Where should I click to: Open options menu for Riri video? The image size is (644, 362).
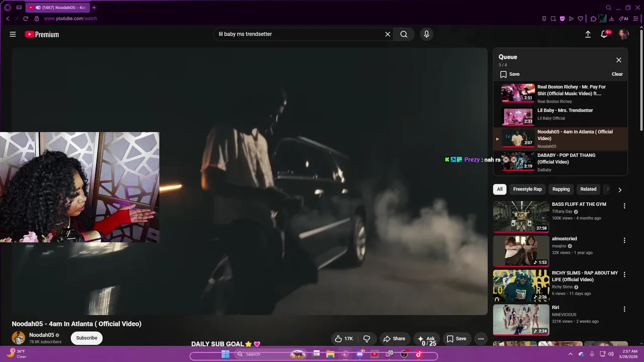[x=624, y=309]
